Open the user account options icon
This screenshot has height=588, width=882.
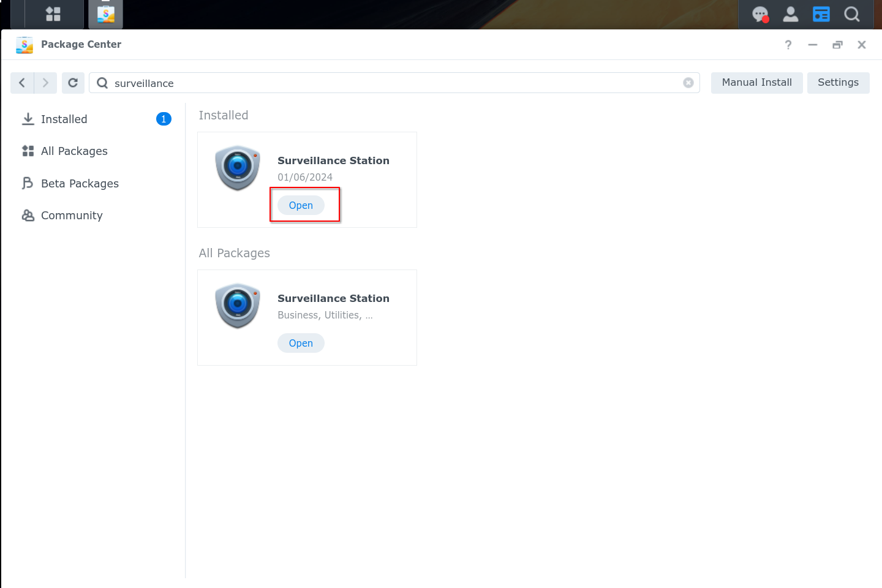(791, 14)
